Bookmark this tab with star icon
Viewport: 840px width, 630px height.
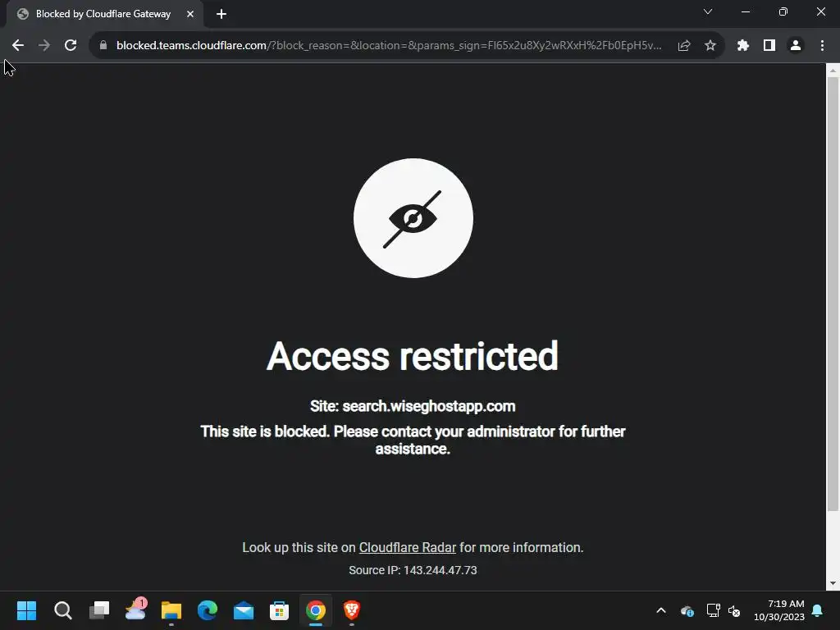pyautogui.click(x=710, y=46)
